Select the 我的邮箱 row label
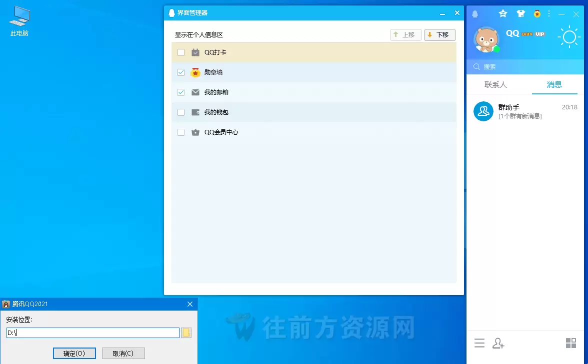Viewport: 588px width, 364px height. (216, 92)
